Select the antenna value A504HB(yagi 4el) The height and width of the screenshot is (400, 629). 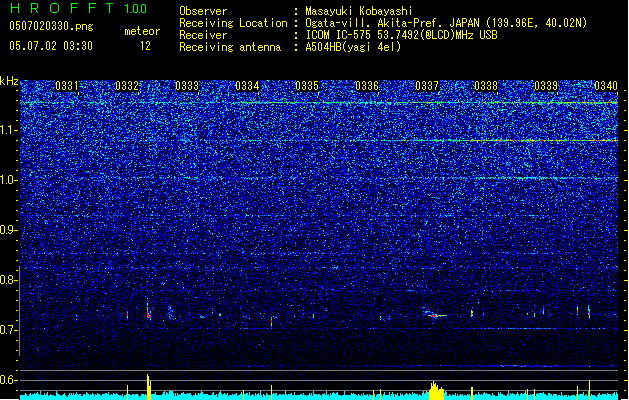pos(353,47)
